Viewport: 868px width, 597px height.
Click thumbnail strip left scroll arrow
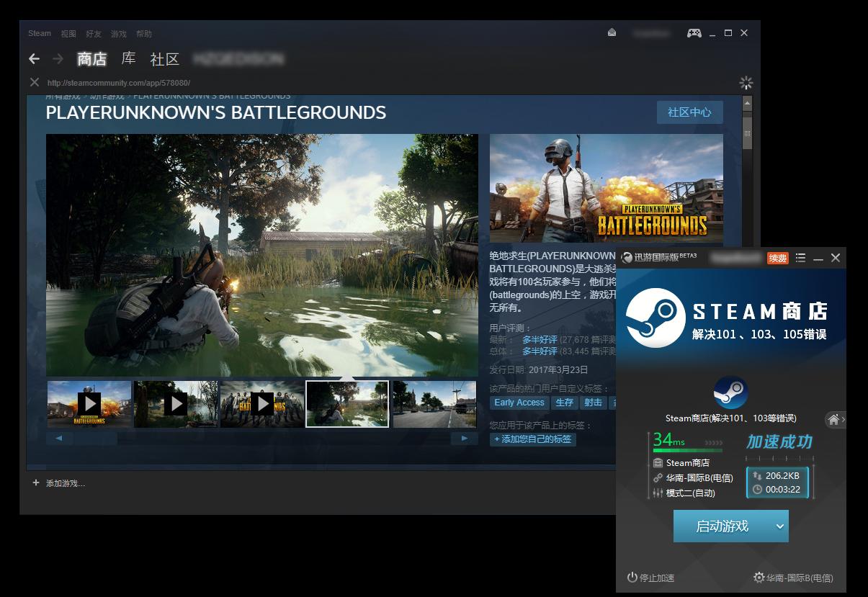(58, 438)
